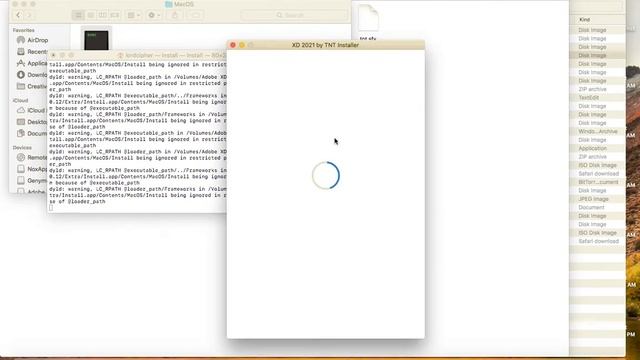Select the row with kind "Application"
This screenshot has width=640, height=360.
point(597,148)
